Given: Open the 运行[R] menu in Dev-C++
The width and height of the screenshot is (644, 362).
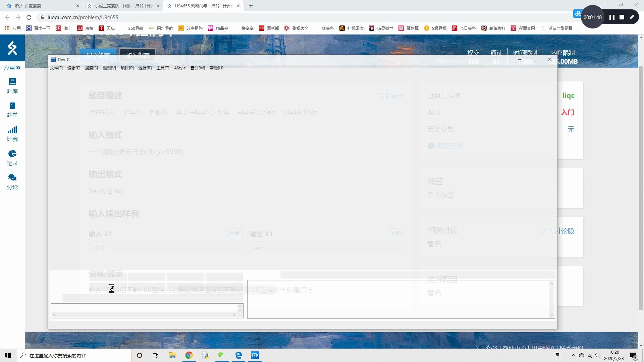Looking at the screenshot, I should coord(145,68).
